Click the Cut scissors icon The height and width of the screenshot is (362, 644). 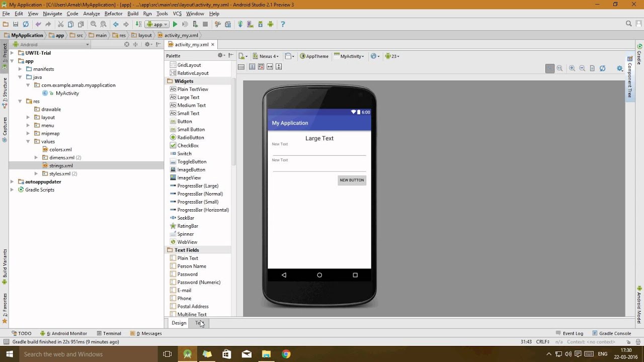pyautogui.click(x=61, y=24)
